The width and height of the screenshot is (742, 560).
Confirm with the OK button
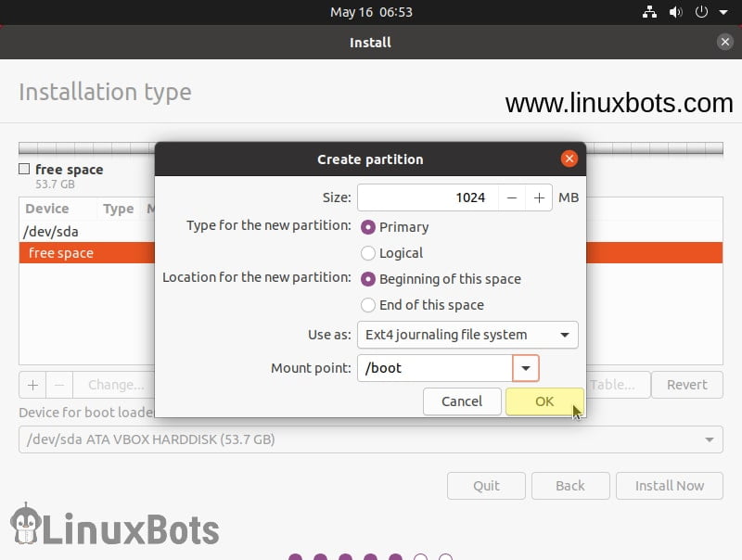545,401
